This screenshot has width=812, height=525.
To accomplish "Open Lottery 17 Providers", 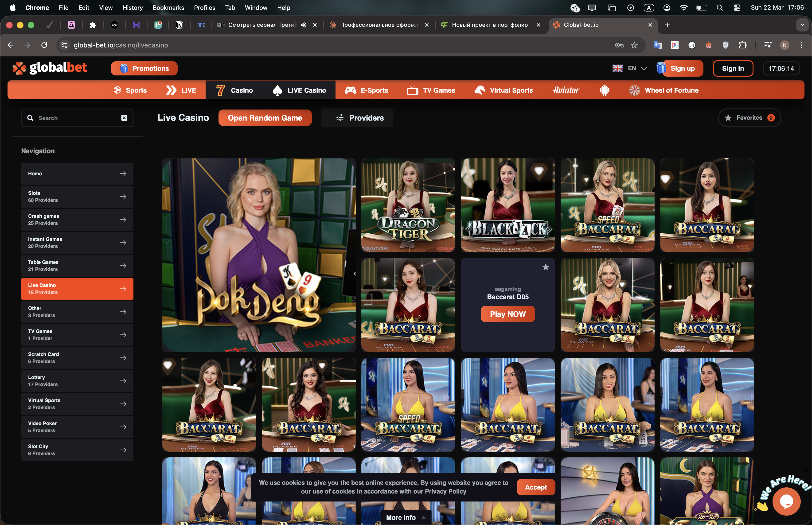I will point(77,381).
